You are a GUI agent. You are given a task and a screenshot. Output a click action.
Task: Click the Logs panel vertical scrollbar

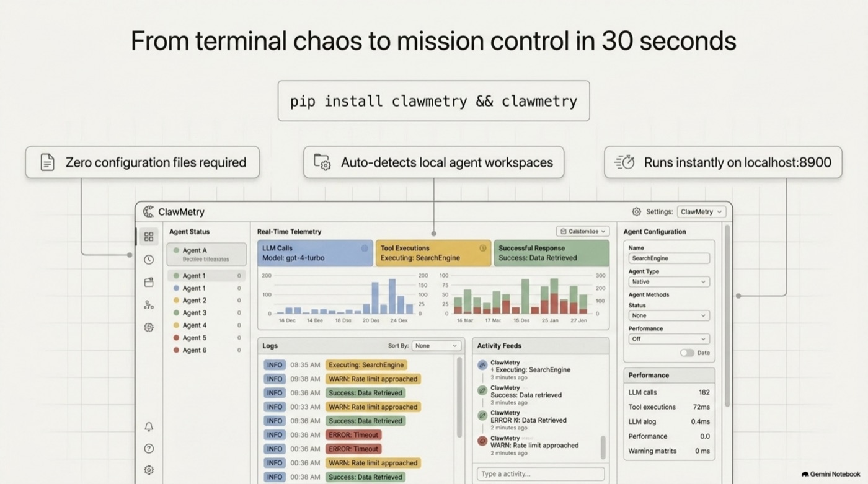459,397
